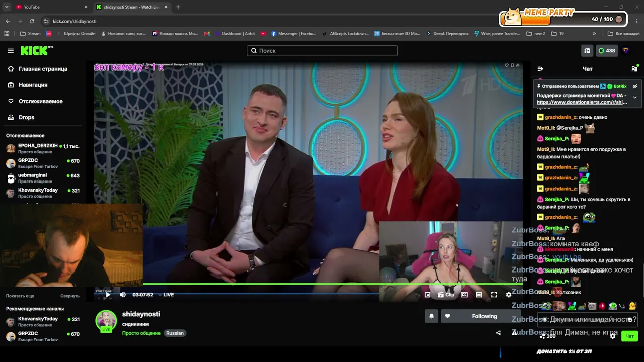Open Dashboard | Airbit bookmark
The height and width of the screenshot is (362, 644).
(x=234, y=34)
